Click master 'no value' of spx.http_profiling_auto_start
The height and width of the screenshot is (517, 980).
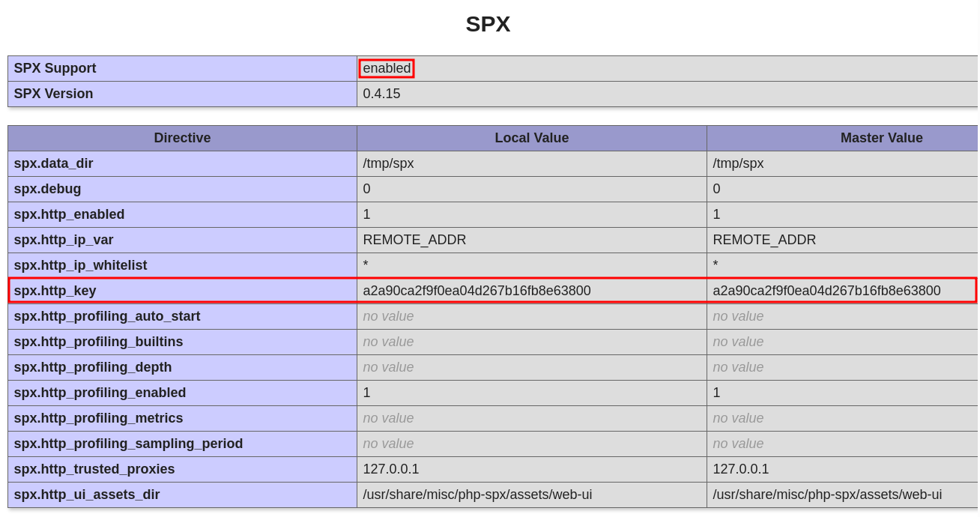coord(738,316)
